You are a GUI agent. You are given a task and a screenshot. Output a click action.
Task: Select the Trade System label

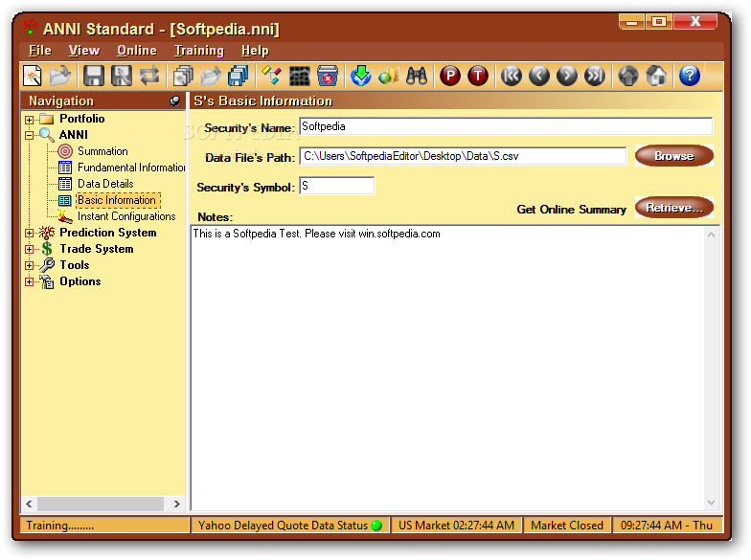click(96, 249)
